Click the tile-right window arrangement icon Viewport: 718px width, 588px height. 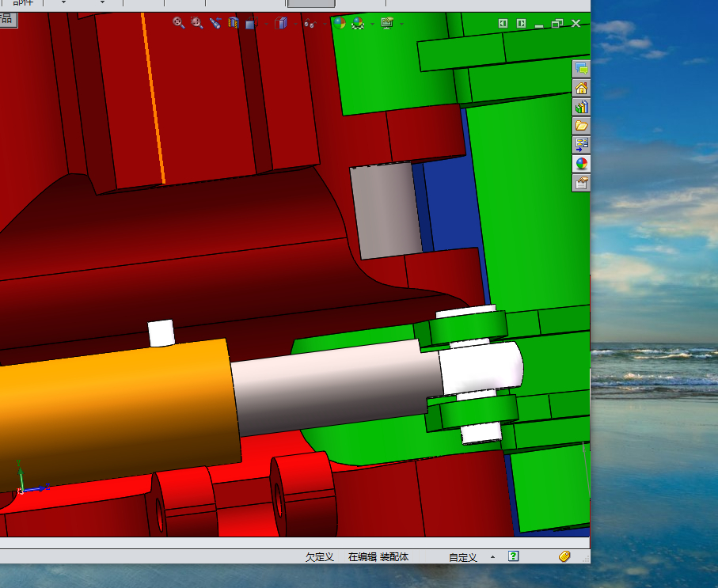(x=521, y=24)
